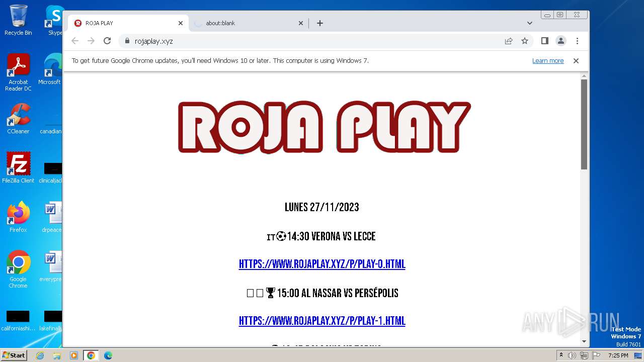The width and height of the screenshot is (644, 362).
Task: Launch Internet Explorer from taskbar
Action: click(x=40, y=355)
